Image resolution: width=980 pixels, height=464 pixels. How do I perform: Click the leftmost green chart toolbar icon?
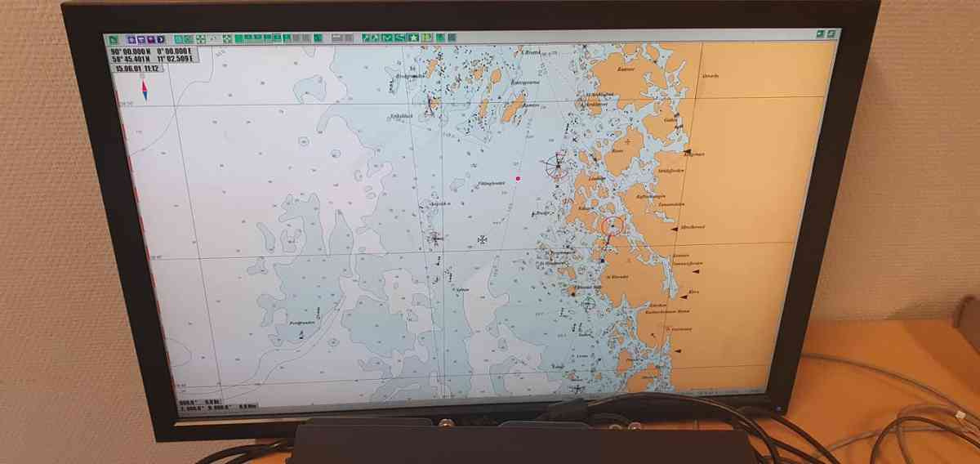[112, 38]
